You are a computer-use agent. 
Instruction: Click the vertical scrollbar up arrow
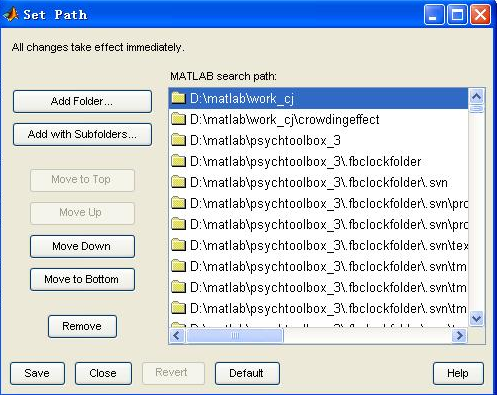click(476, 97)
